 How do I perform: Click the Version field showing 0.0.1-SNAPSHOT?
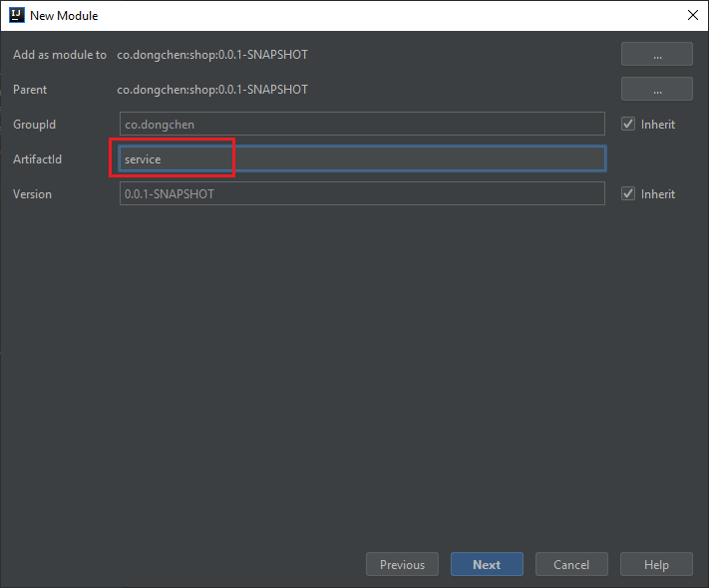click(361, 194)
